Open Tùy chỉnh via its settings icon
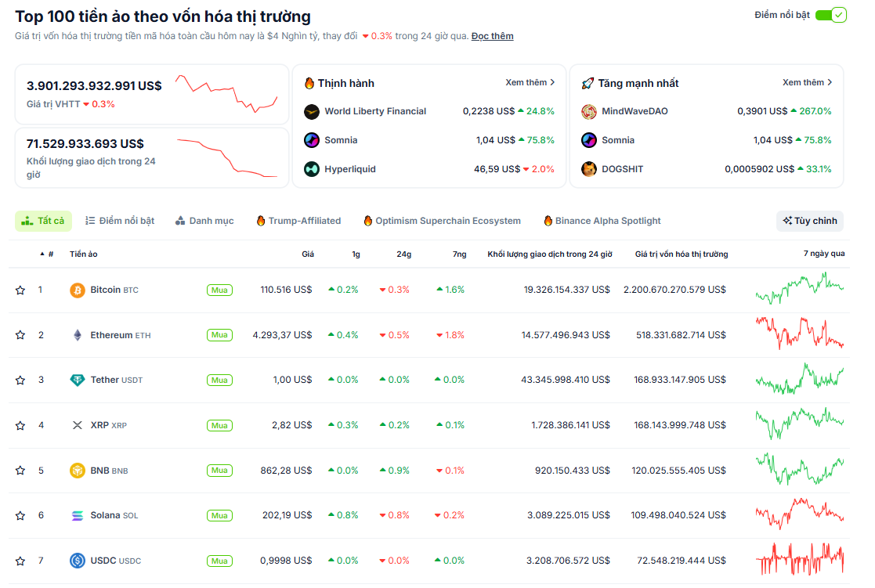This screenshot has width=875, height=588. click(x=787, y=221)
